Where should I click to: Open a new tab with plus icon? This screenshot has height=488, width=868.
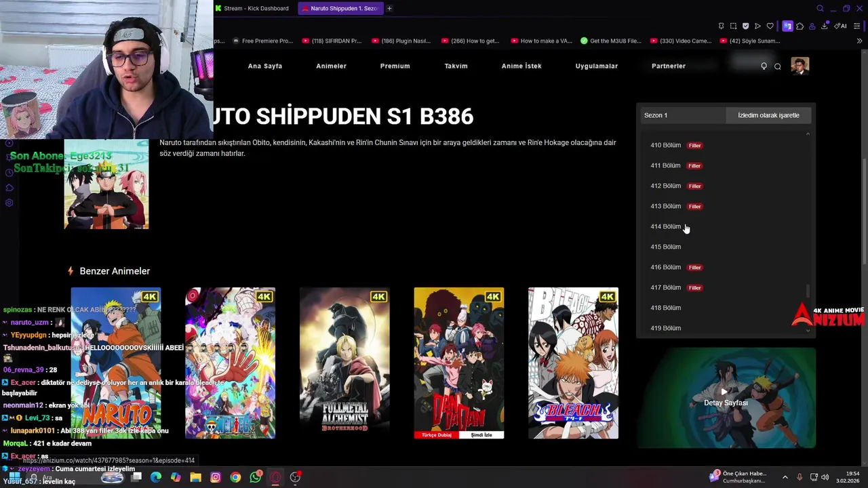tap(389, 8)
